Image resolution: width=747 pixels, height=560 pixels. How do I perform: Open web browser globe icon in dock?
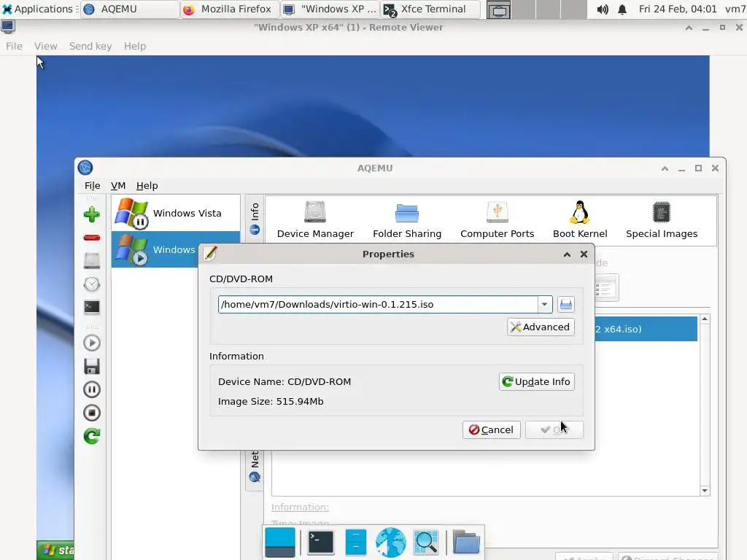(x=391, y=542)
